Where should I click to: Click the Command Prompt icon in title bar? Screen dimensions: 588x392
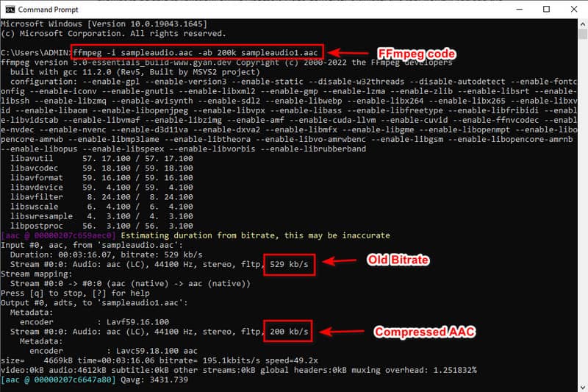pos(9,10)
